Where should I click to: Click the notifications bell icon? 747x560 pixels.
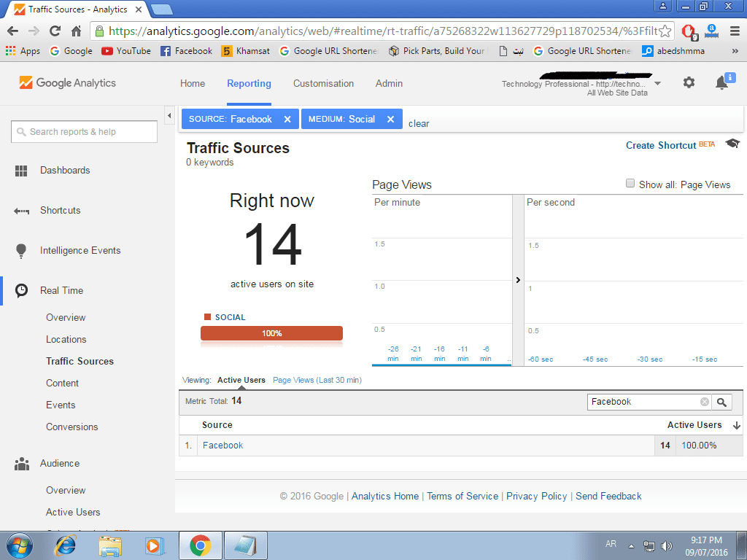click(x=721, y=83)
